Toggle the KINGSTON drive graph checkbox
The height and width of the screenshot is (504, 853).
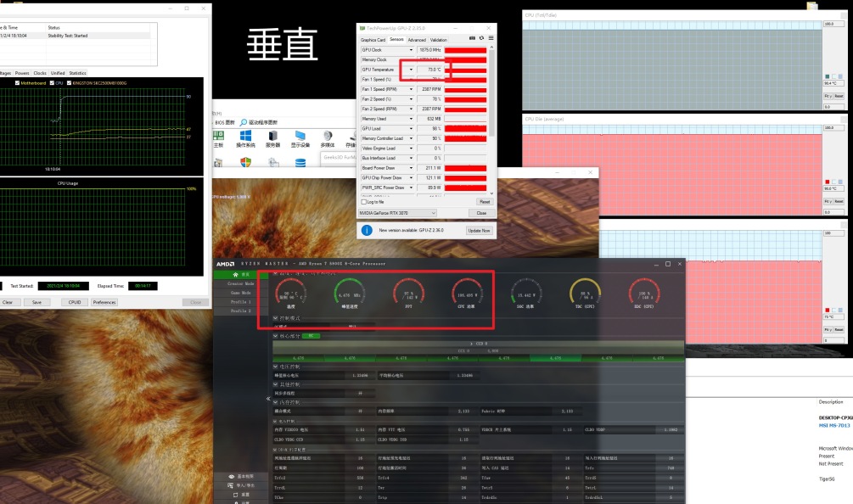point(69,83)
